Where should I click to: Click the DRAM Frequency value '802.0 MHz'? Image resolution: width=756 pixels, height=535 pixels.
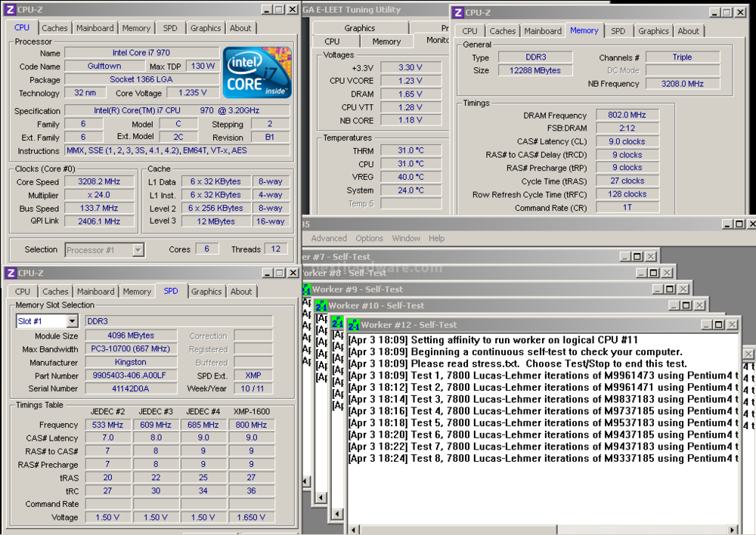click(627, 115)
